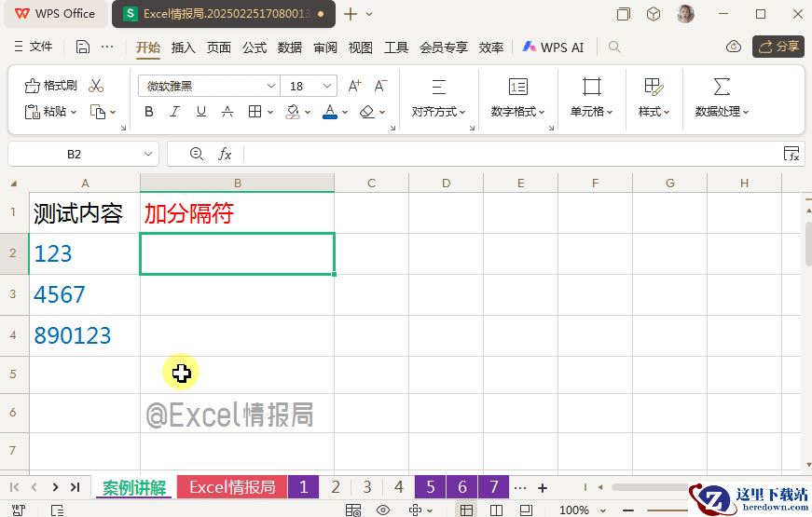Click the name box showing B2
The height and width of the screenshot is (517, 812).
(x=74, y=155)
